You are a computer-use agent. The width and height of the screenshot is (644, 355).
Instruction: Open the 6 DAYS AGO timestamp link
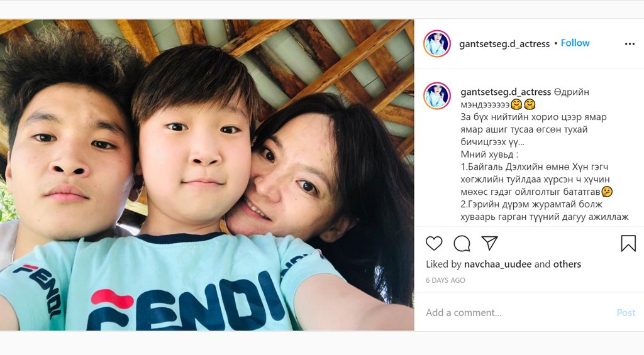(x=445, y=280)
